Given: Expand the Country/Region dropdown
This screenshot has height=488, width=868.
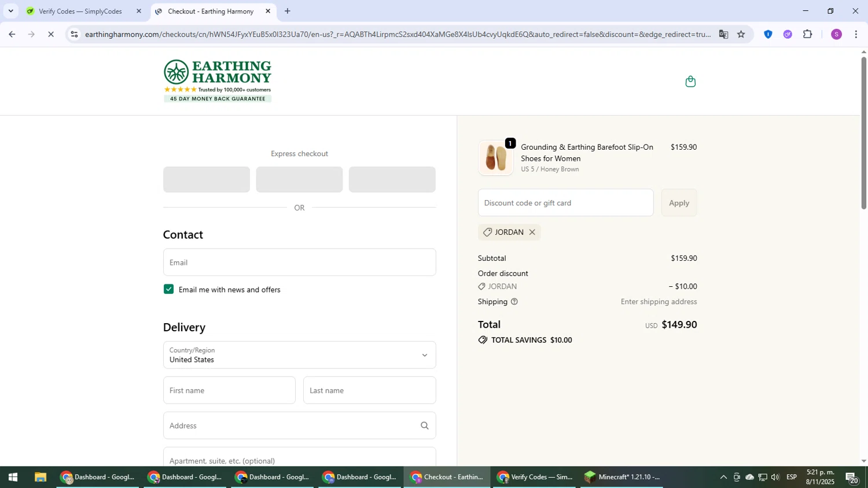Looking at the screenshot, I should click(x=299, y=355).
